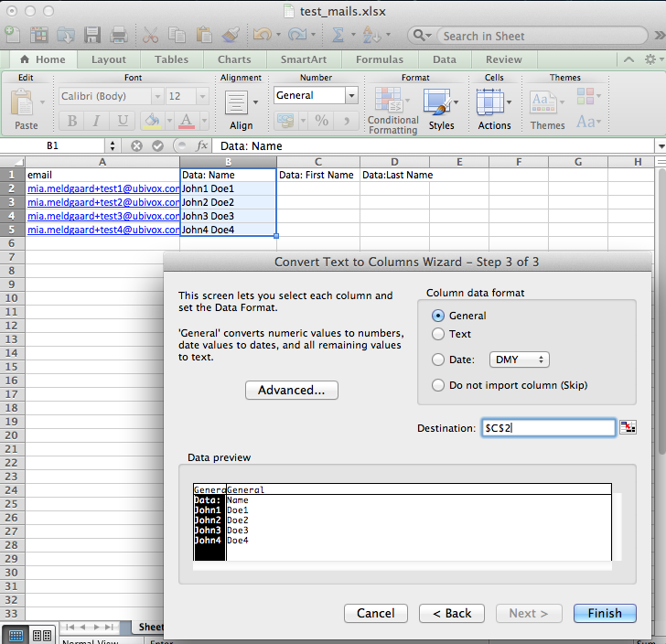Switch to Page Layout View icon at bottom
666x644 pixels.
(x=42, y=636)
